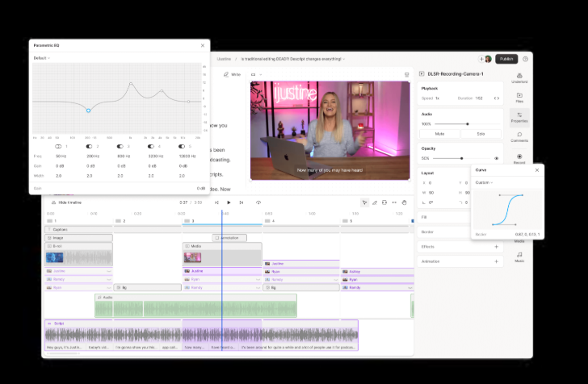Close the Curve panel

tap(537, 170)
